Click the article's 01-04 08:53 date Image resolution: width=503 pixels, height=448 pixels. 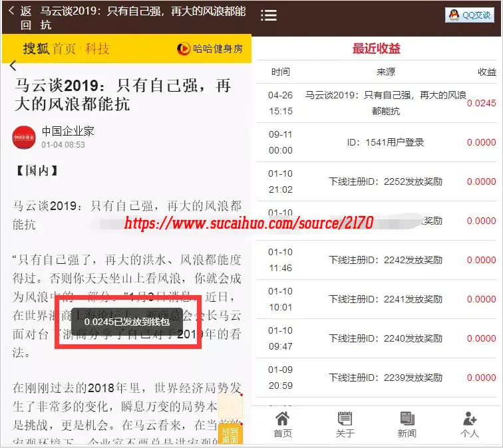pyautogui.click(x=63, y=145)
